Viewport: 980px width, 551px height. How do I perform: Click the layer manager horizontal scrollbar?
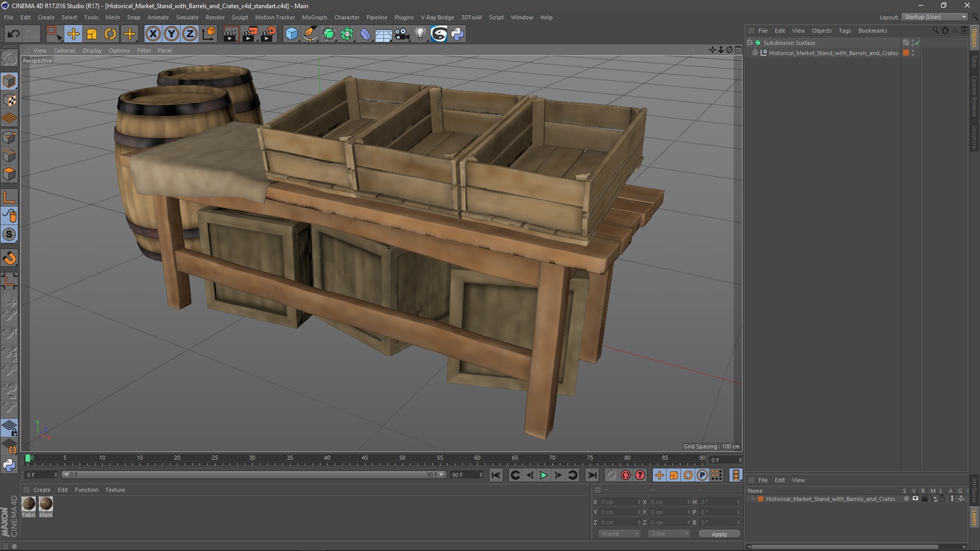point(845,547)
